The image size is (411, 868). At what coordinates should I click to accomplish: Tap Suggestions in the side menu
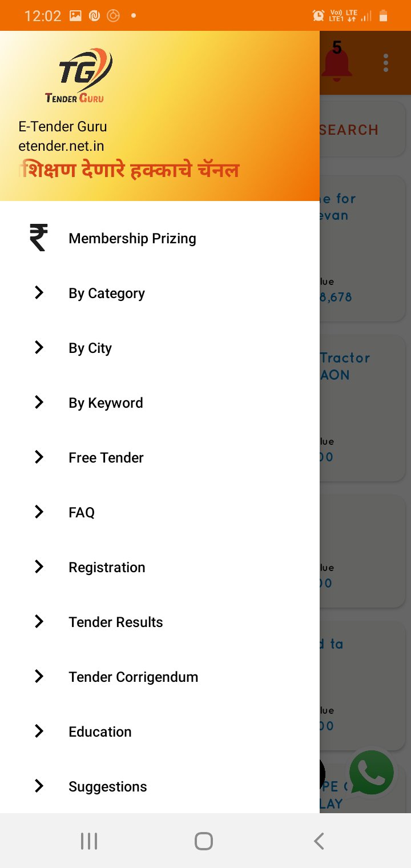click(108, 786)
